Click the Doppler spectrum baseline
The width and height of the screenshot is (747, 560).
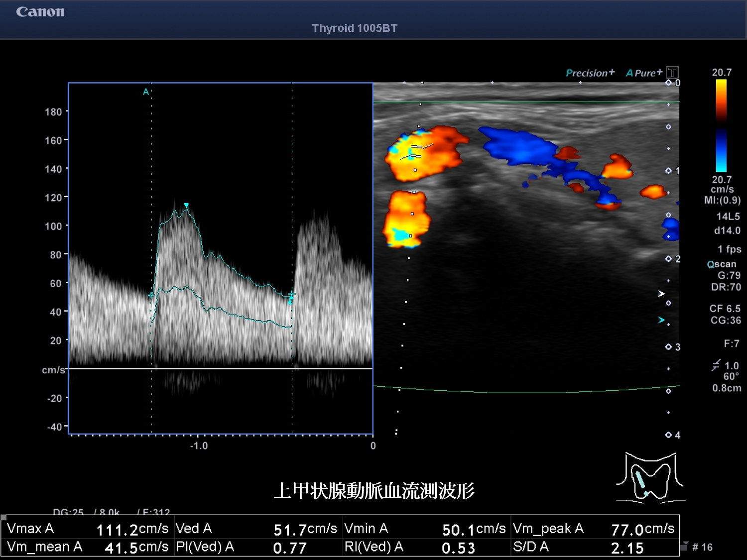point(221,368)
